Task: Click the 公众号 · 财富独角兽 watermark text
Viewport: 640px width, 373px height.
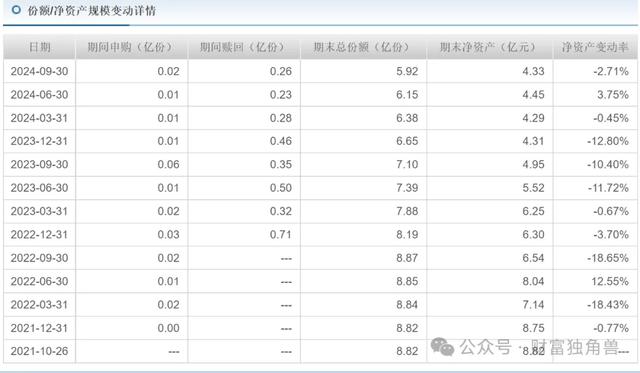Action: tap(539, 347)
